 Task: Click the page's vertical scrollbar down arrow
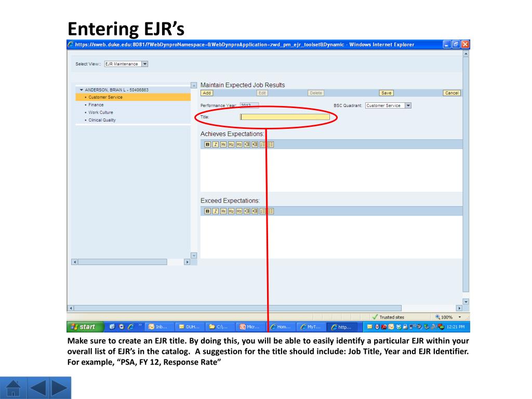pyautogui.click(x=466, y=302)
